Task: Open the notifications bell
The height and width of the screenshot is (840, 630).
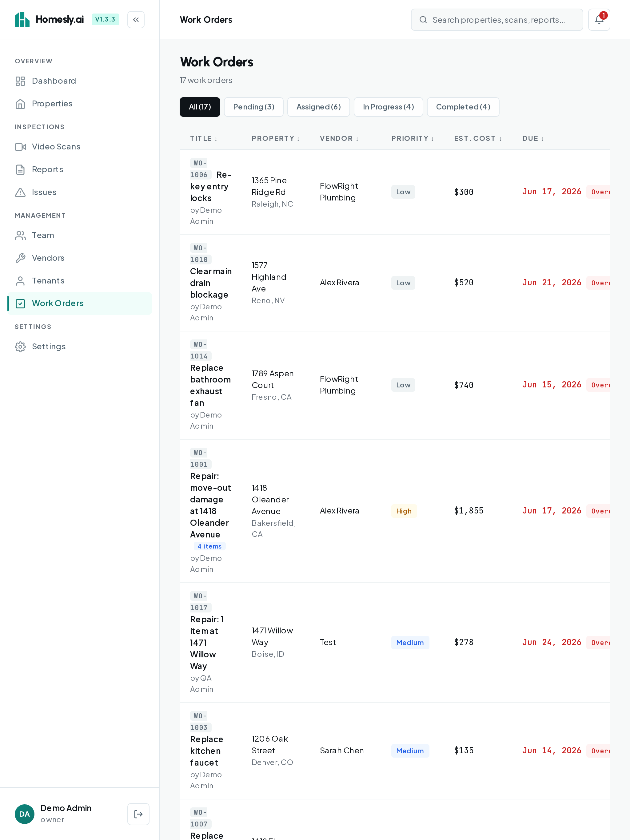Action: click(599, 19)
